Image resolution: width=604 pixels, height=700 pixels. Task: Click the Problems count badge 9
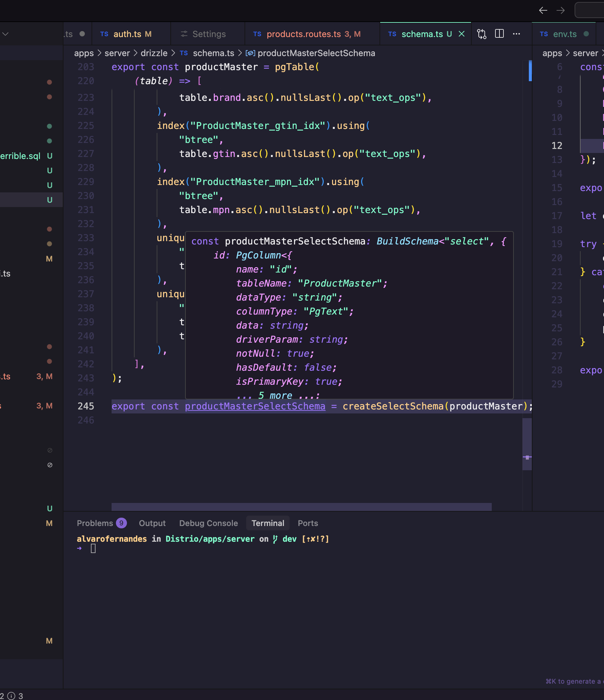tap(121, 523)
